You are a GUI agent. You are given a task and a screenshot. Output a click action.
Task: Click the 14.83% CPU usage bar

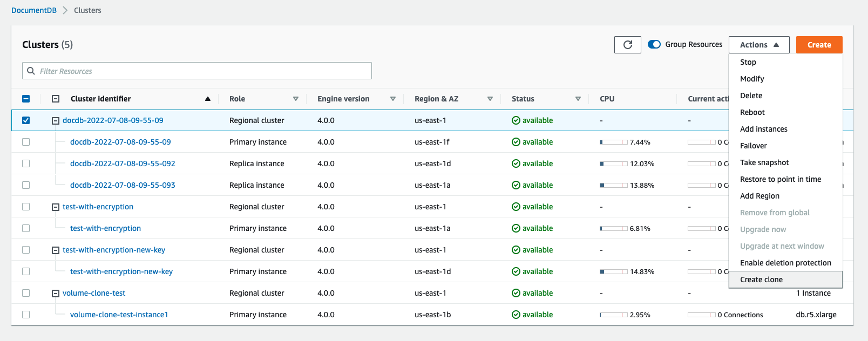click(x=614, y=271)
